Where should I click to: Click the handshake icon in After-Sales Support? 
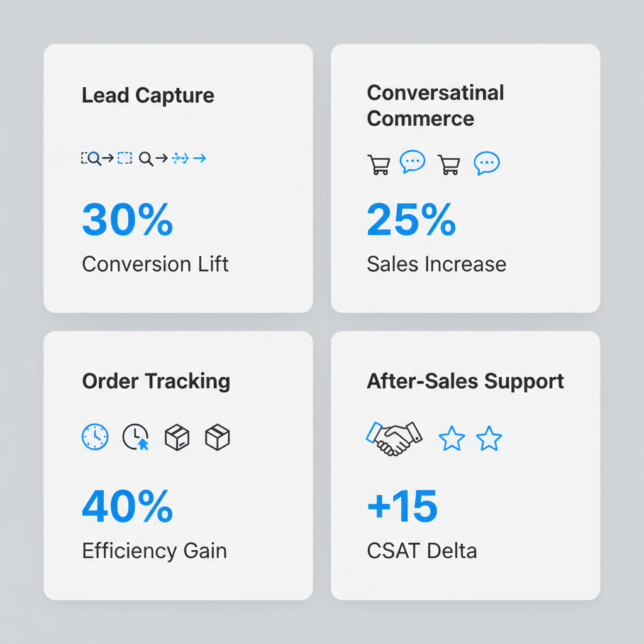[394, 438]
